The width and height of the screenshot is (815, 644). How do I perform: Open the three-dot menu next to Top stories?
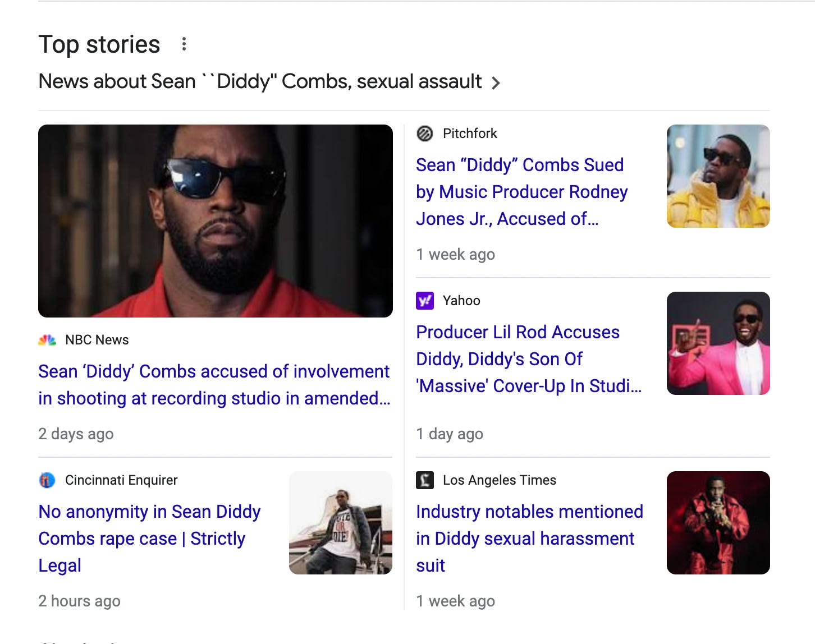[x=184, y=43]
